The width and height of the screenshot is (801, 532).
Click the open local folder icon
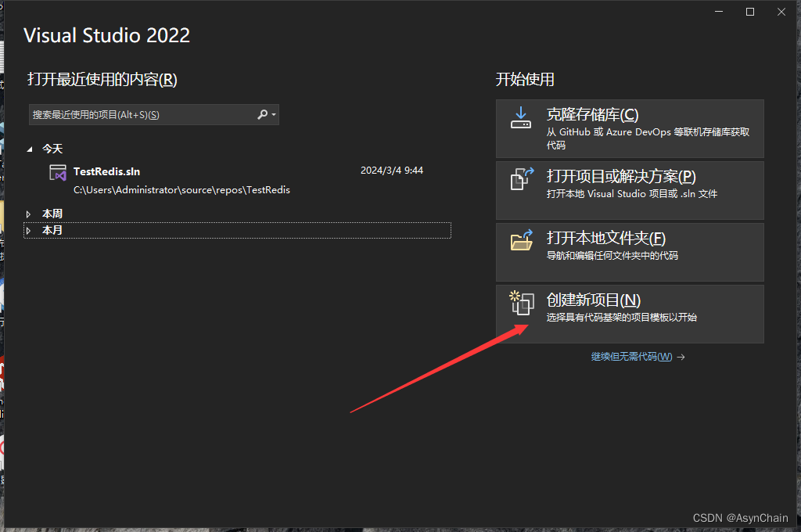[522, 240]
